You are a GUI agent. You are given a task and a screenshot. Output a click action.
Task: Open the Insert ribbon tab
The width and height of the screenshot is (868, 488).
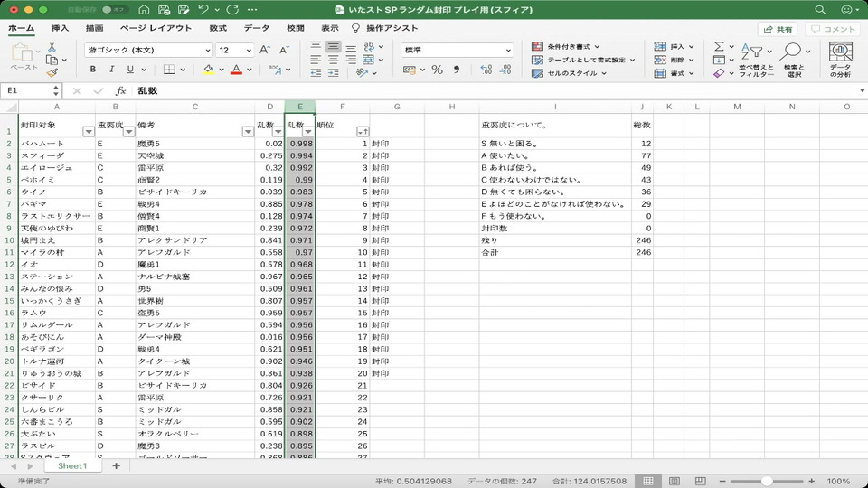pos(60,28)
